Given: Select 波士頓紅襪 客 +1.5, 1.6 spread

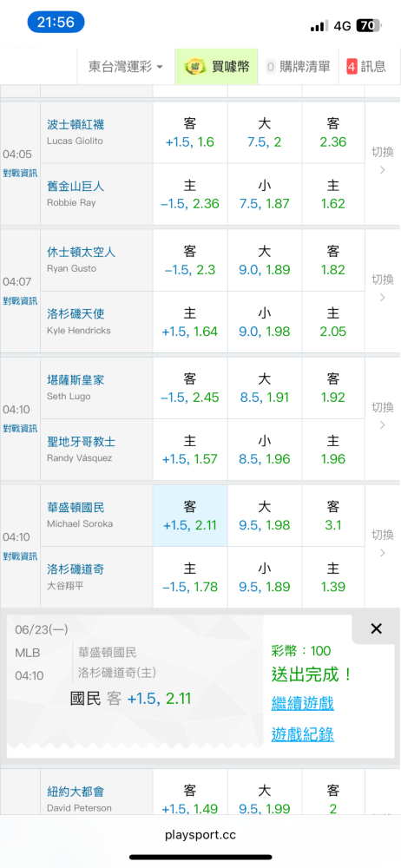Looking at the screenshot, I should 190,133.
